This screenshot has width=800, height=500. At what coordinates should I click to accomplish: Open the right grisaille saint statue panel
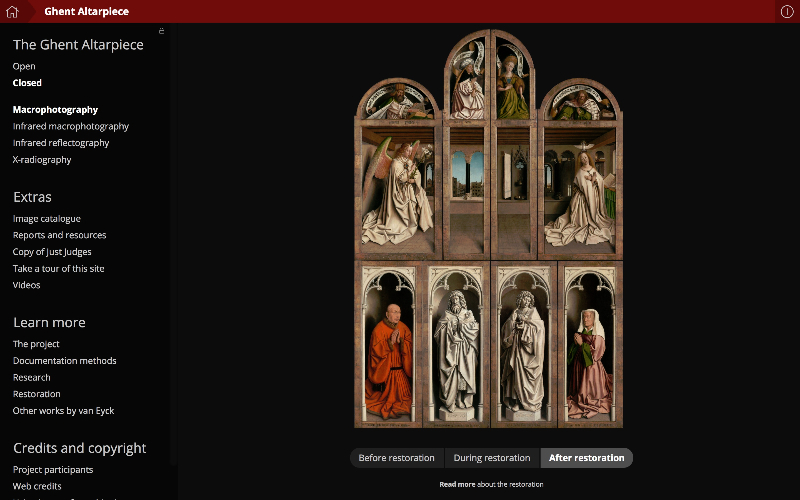pos(524,344)
